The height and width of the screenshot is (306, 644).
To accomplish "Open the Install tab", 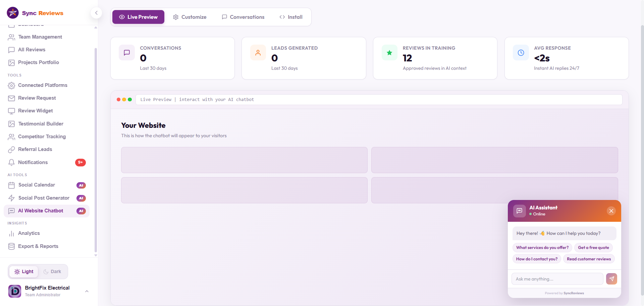I will (x=291, y=17).
